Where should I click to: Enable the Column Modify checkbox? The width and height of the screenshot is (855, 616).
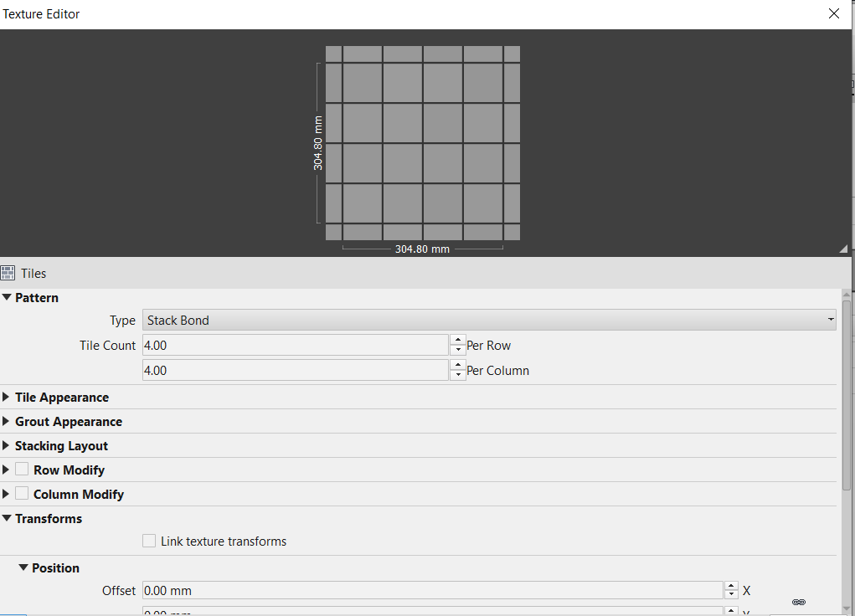click(22, 493)
